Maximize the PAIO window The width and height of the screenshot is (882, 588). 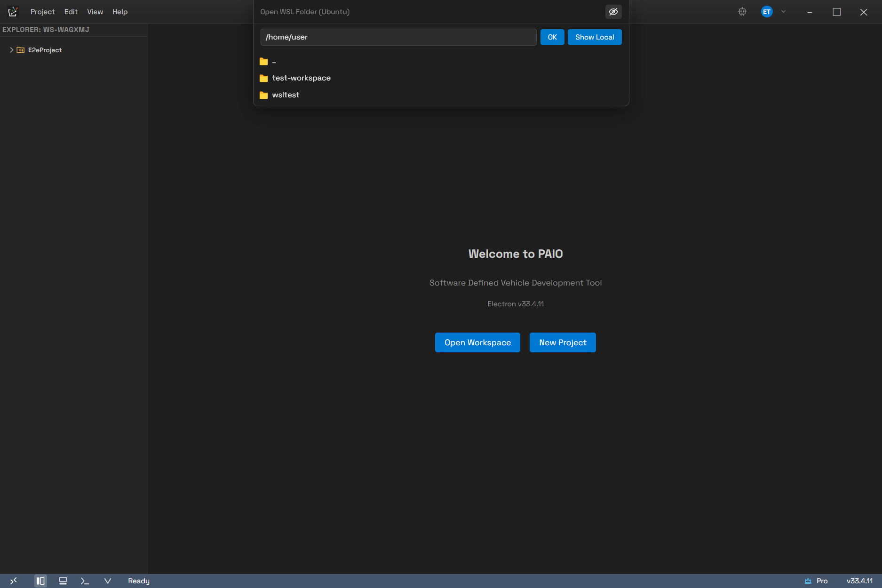(837, 12)
